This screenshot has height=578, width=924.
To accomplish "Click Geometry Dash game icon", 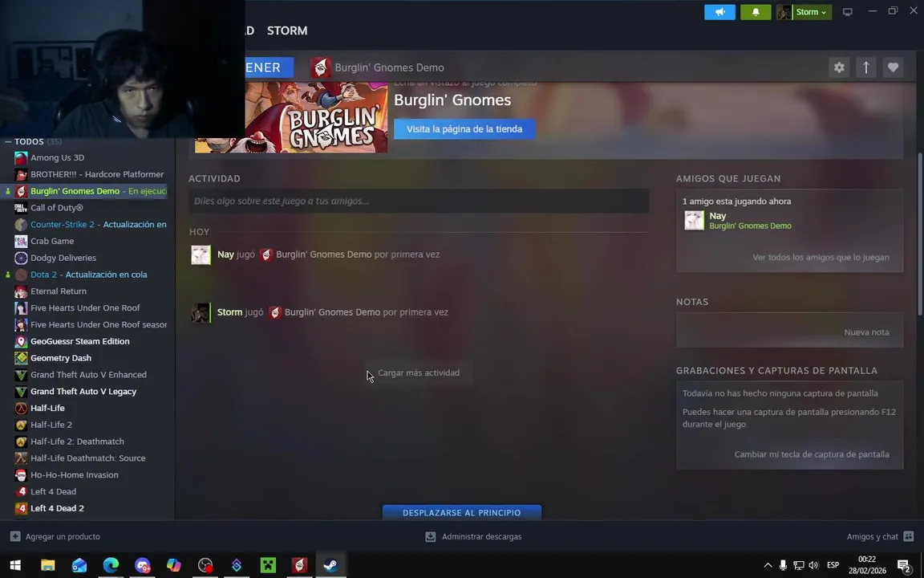I will click(x=21, y=358).
